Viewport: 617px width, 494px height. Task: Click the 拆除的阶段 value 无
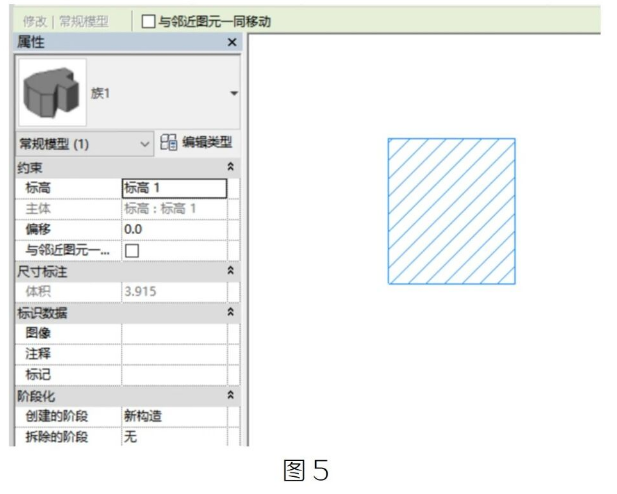tap(175, 437)
